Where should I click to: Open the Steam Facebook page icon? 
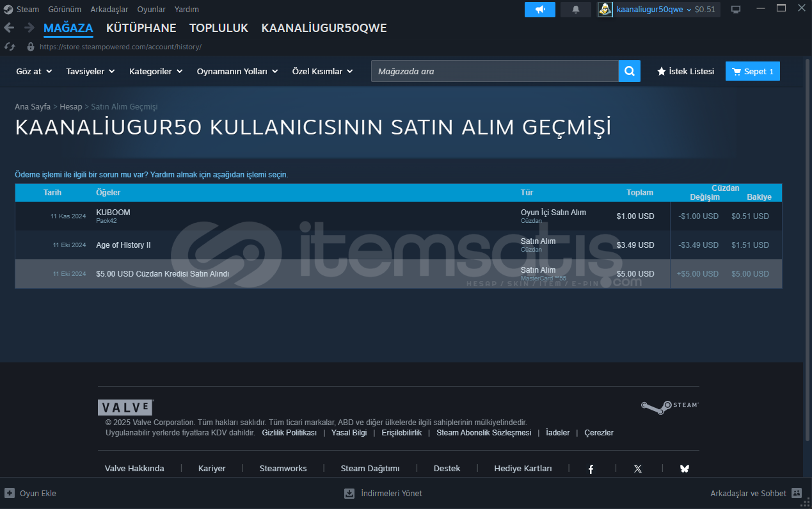pyautogui.click(x=591, y=469)
